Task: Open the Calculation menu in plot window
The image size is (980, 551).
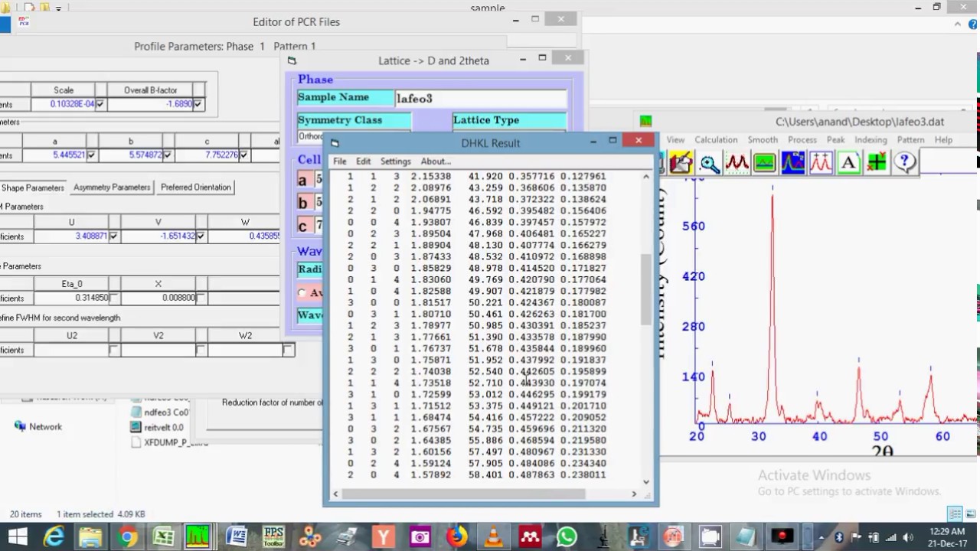Action: [716, 140]
